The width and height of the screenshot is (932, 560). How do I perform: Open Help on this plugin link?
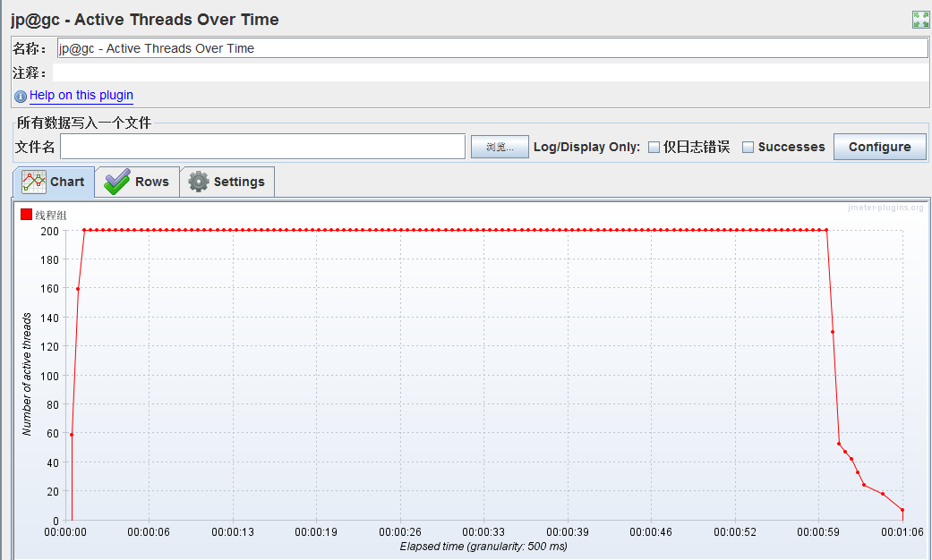tap(81, 95)
